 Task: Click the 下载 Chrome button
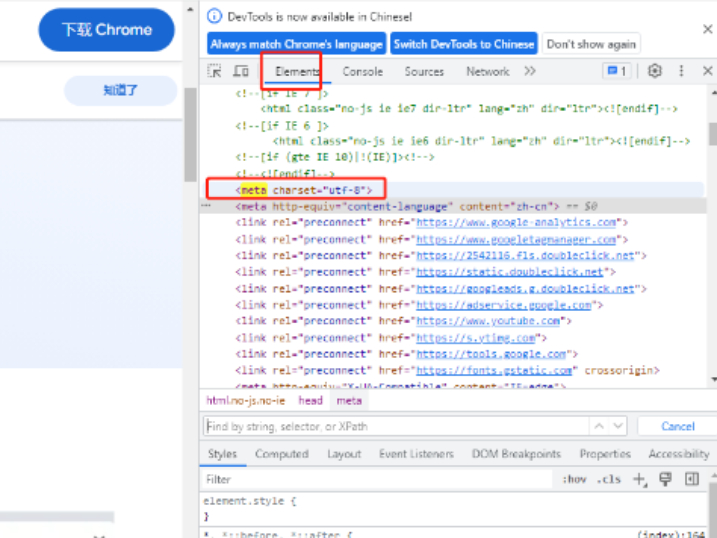tap(107, 30)
